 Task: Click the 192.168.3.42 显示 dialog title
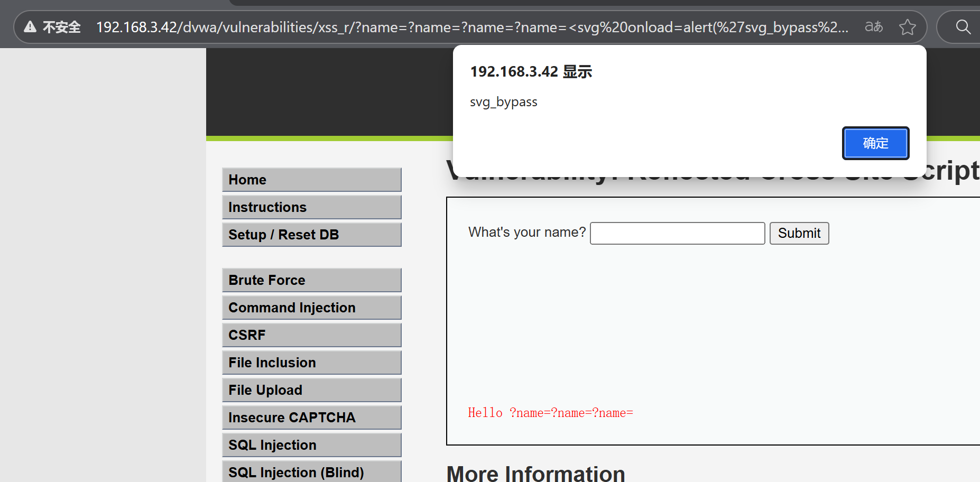click(x=531, y=71)
